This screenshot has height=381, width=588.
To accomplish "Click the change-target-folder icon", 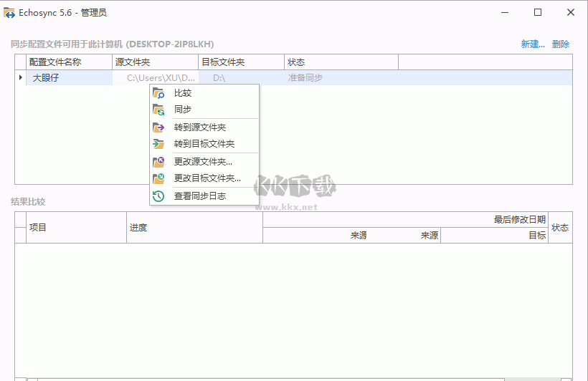I will tap(158, 178).
